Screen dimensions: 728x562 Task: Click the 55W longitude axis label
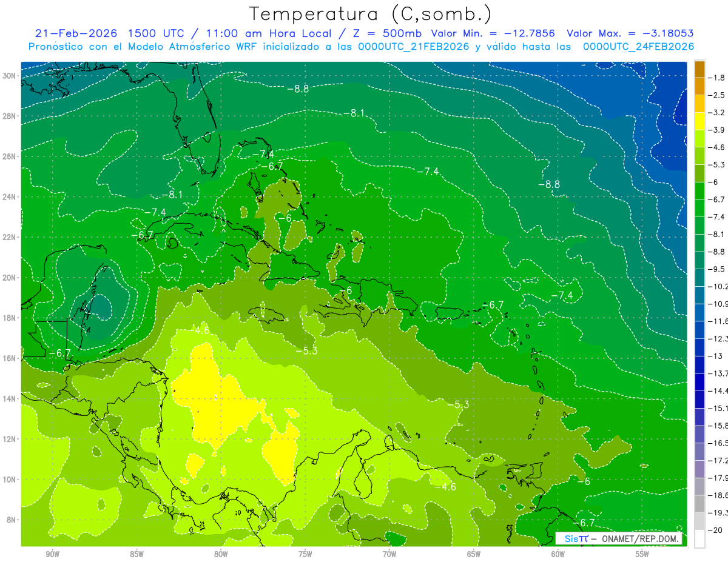(642, 554)
